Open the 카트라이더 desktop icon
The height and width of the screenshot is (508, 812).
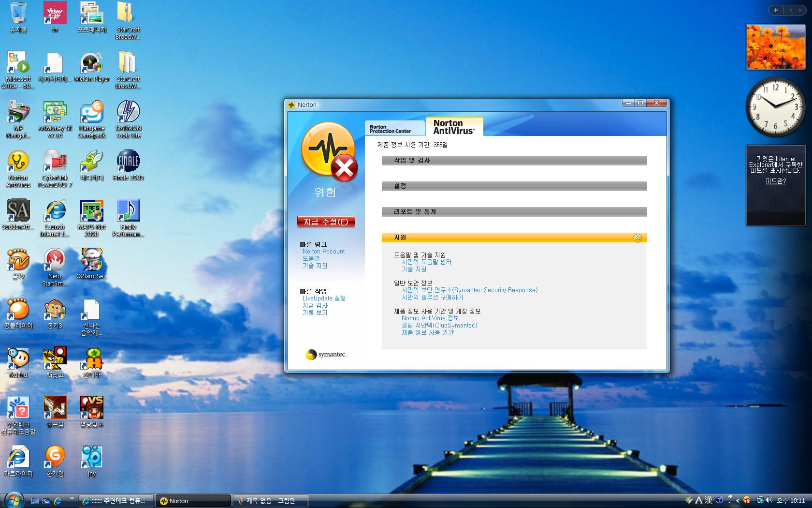click(x=18, y=462)
